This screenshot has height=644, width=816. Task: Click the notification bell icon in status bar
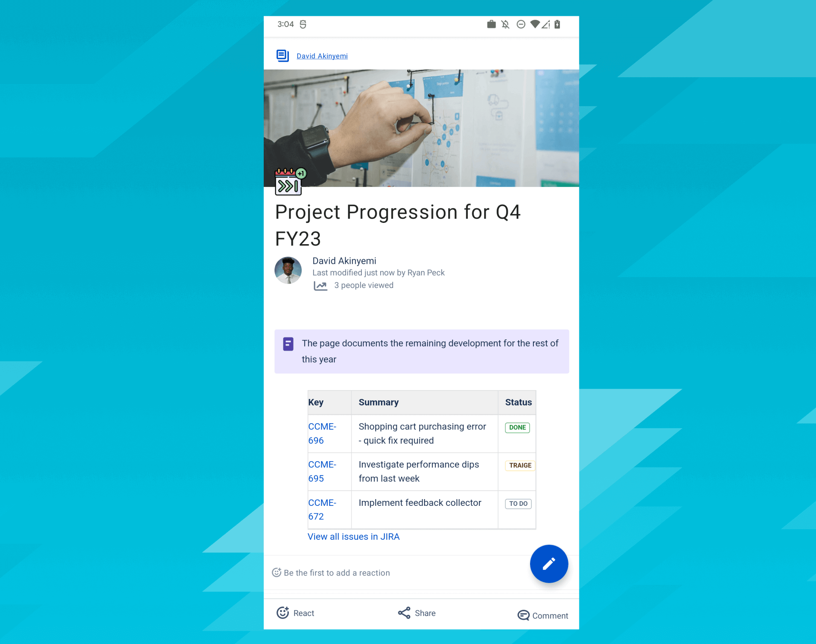(505, 25)
